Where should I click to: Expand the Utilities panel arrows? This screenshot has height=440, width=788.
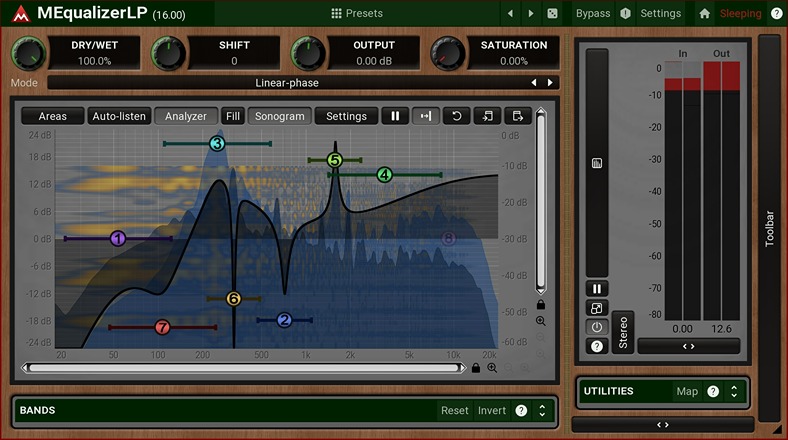[734, 391]
